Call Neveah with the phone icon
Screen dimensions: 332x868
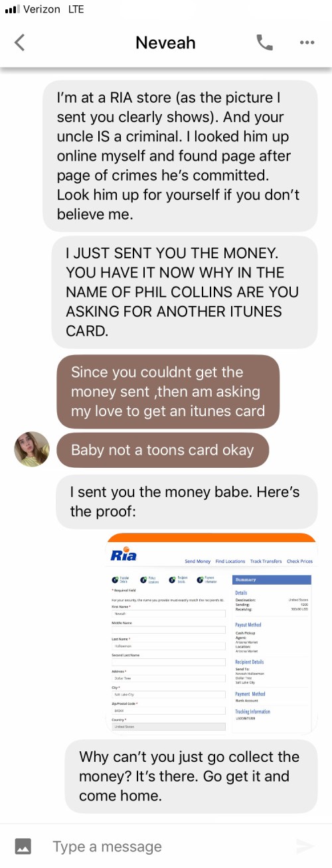point(264,42)
